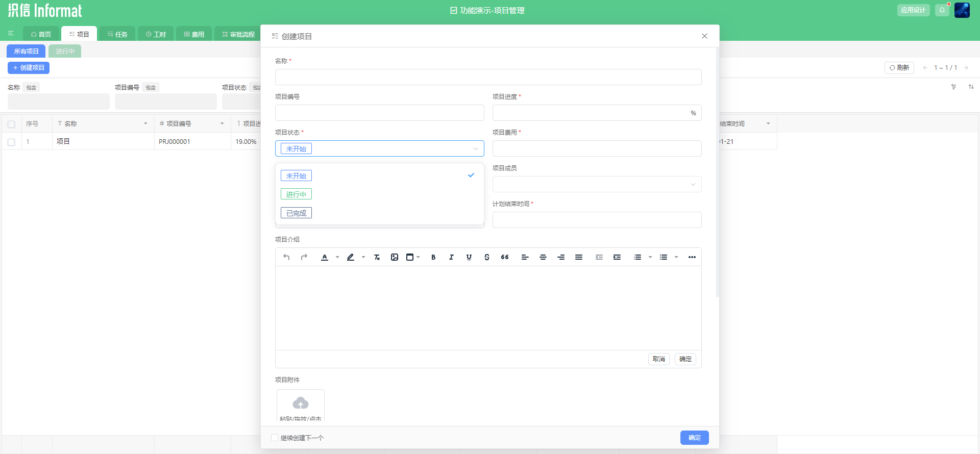Click the blue 确定 button at dialog bottom
Screen dimensions: 980x454
click(x=694, y=438)
